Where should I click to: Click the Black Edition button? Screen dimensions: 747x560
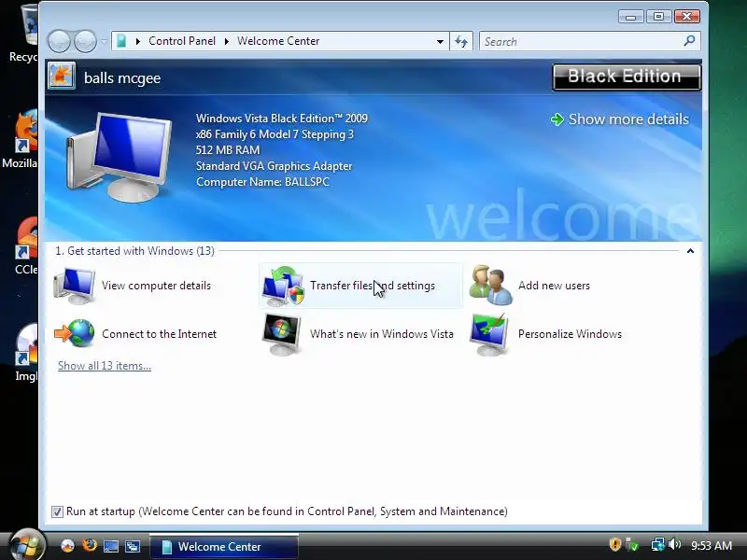point(627,77)
